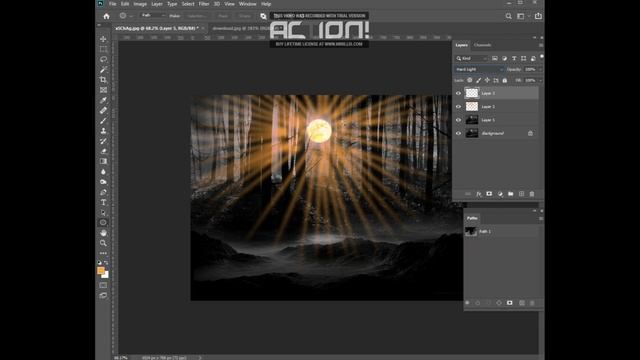The width and height of the screenshot is (640, 360).
Task: Toggle lock transparent pixels
Action: point(469,80)
